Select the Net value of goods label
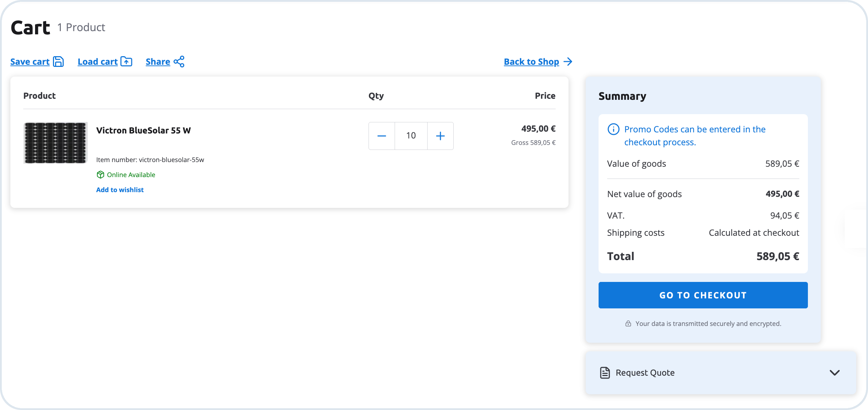The image size is (868, 410). [x=644, y=194]
